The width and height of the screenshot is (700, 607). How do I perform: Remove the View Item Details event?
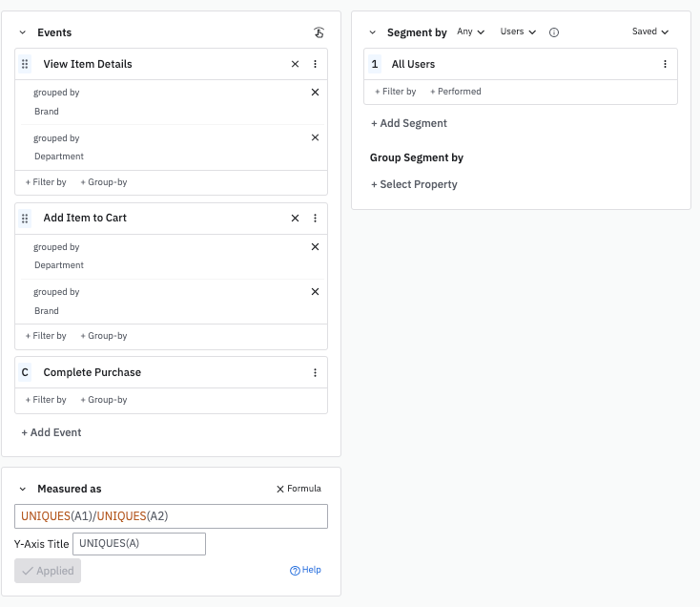(295, 64)
